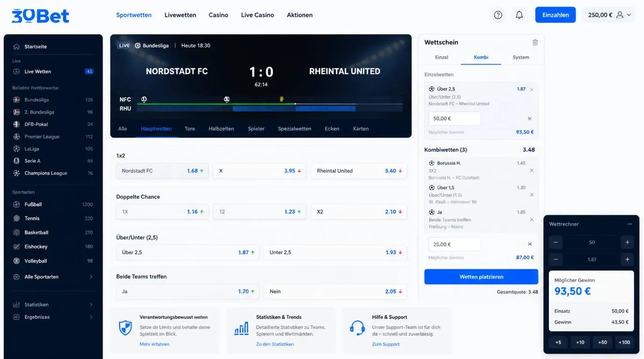Toggle Unter 2,5 odds at 1.93
The height and width of the screenshot is (359, 644).
[335, 252]
